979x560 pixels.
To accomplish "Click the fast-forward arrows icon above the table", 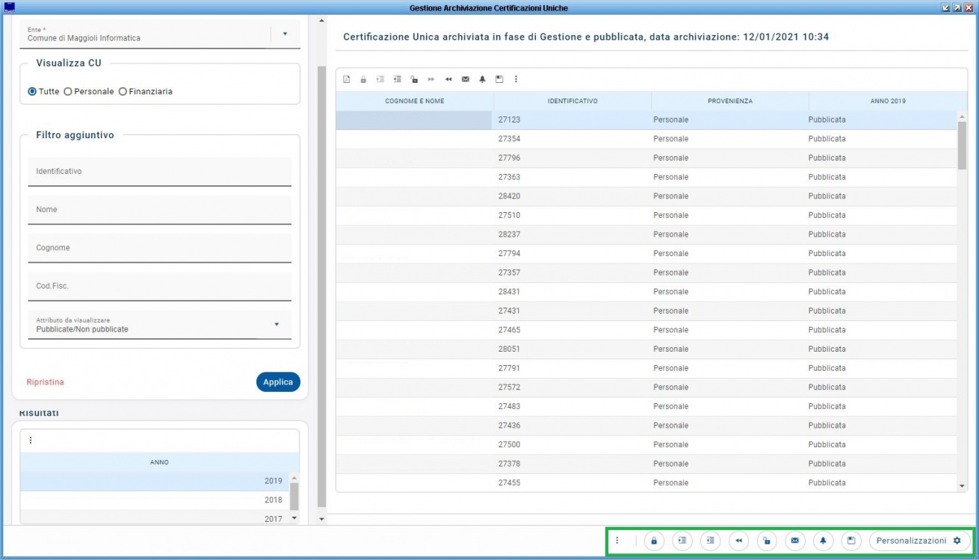I will tap(431, 79).
